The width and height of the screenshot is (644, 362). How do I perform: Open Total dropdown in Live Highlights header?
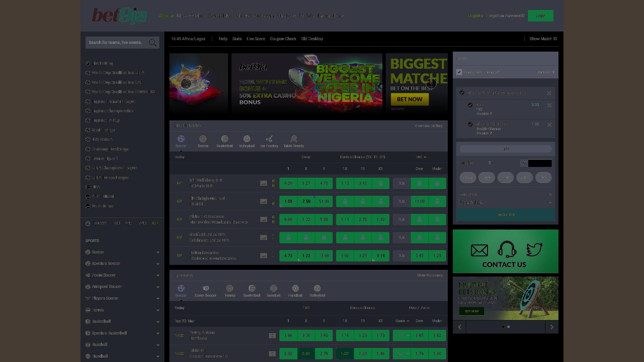[x=420, y=157]
